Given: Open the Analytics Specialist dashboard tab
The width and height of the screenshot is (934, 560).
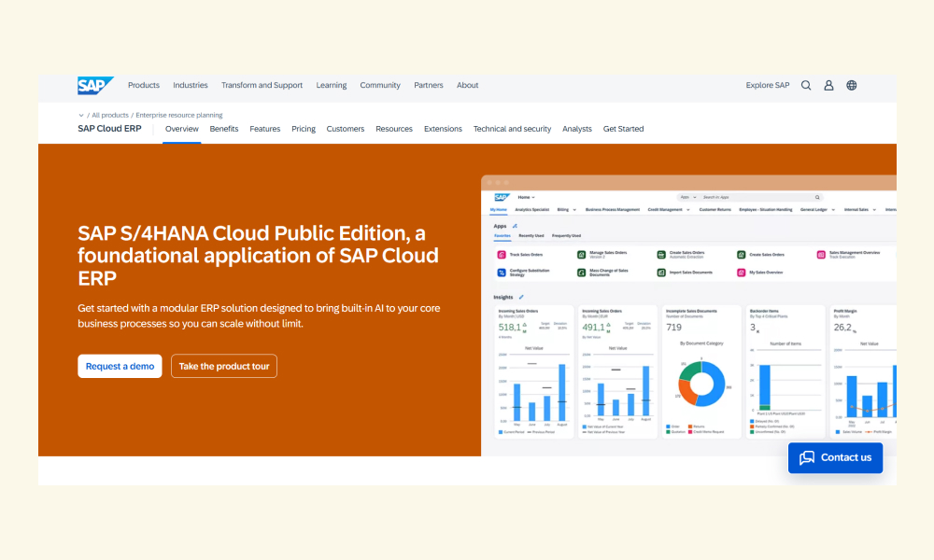Looking at the screenshot, I should [532, 210].
